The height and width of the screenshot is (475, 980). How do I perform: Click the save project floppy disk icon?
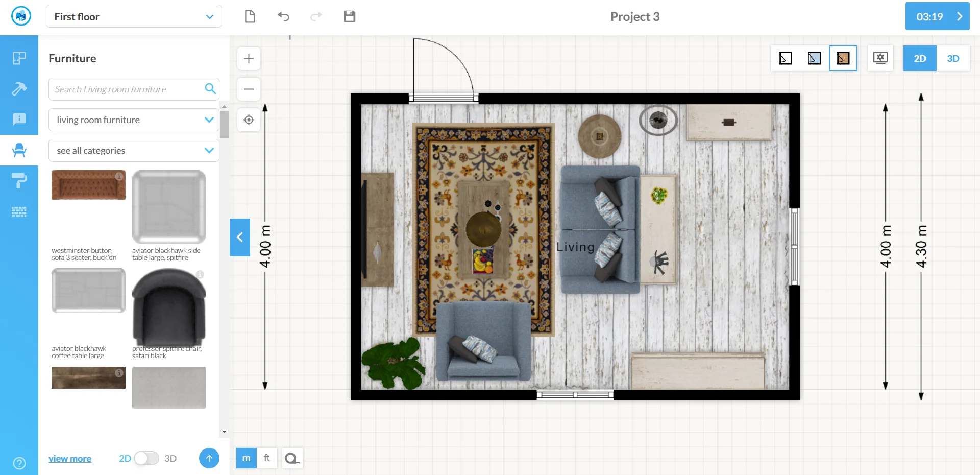tap(349, 17)
